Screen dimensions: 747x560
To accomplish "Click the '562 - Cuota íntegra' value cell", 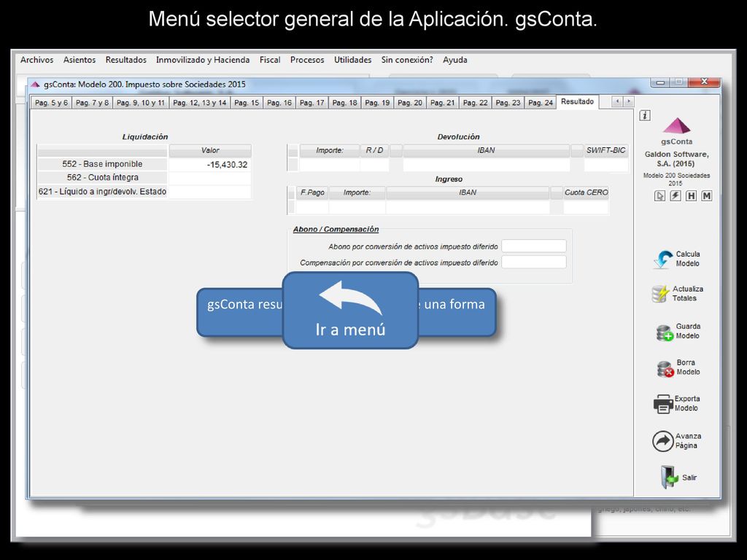I will coord(209,178).
